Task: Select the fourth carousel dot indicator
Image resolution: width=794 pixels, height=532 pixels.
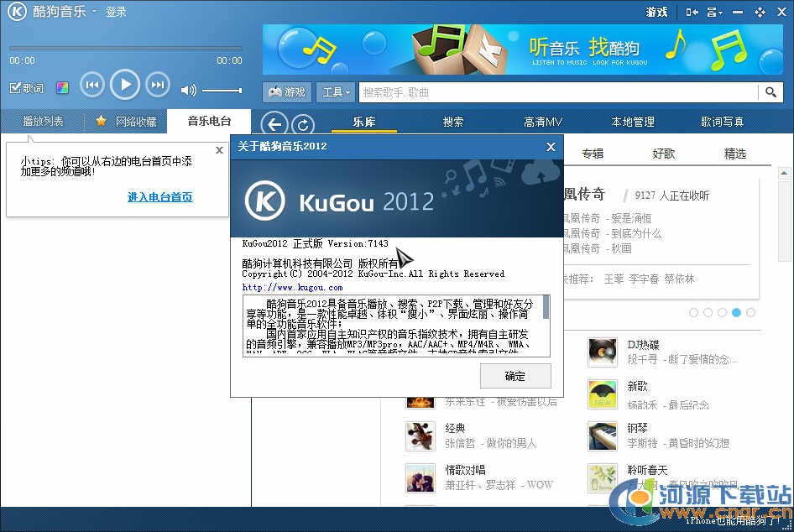Action: pyautogui.click(x=736, y=312)
